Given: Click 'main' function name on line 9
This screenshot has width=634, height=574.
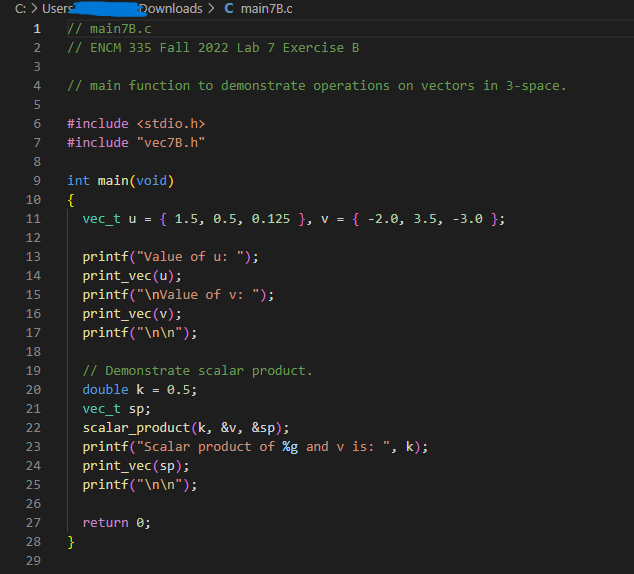Looking at the screenshot, I should (x=113, y=181).
